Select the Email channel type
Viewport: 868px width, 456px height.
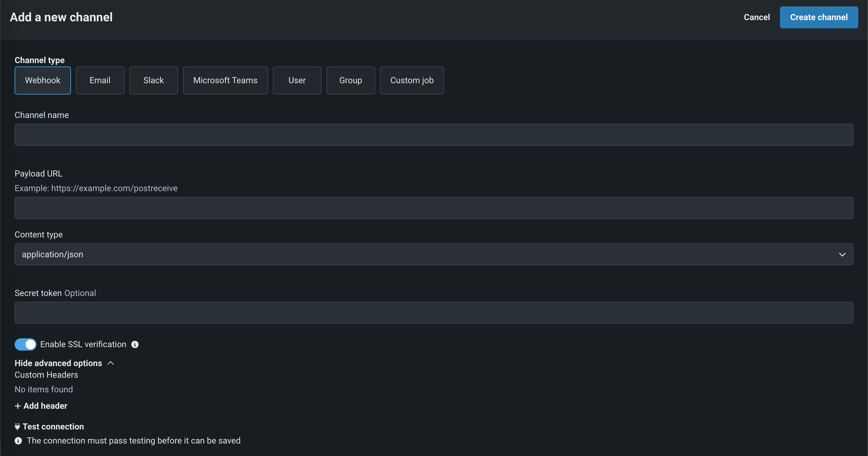100,80
